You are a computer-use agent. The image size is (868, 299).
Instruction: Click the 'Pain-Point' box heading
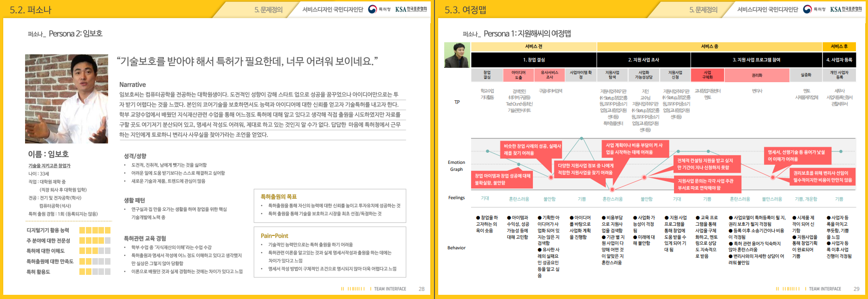click(x=274, y=236)
